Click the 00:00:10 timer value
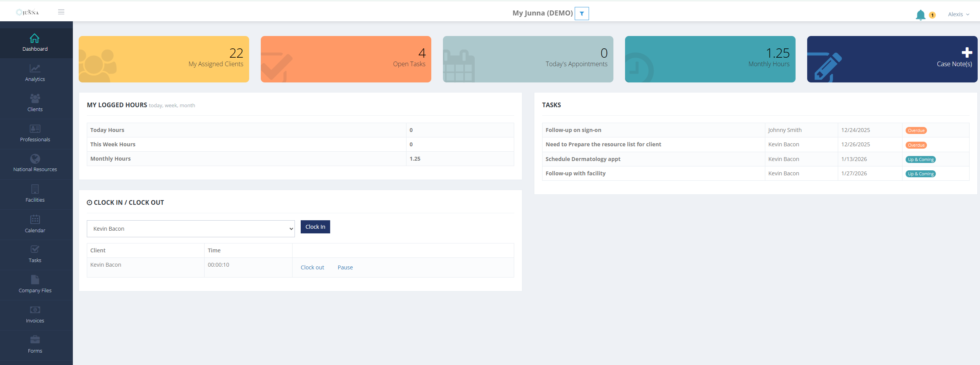Image resolution: width=980 pixels, height=365 pixels. tap(219, 265)
